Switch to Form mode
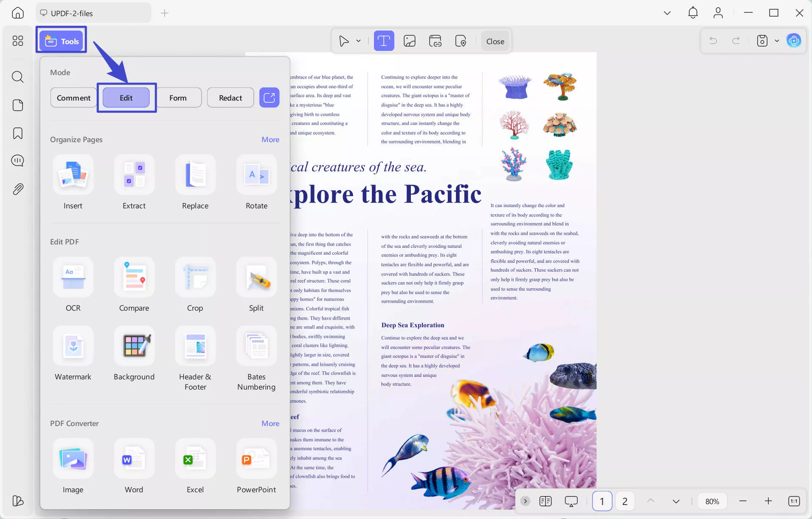 (178, 98)
